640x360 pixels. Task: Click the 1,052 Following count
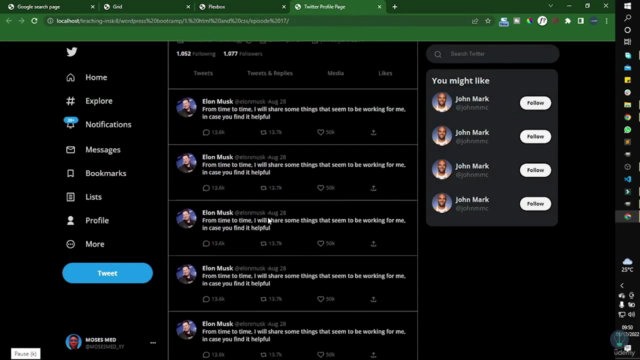[x=196, y=53]
